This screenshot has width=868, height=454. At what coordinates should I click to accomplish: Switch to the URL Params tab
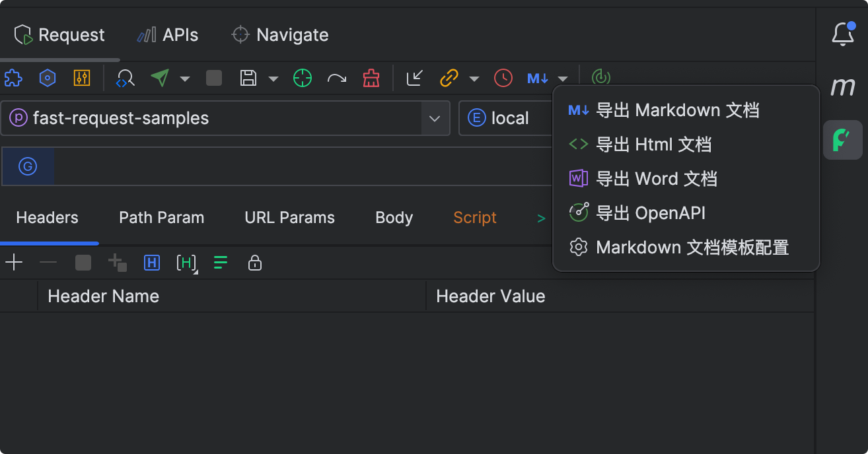click(x=289, y=218)
